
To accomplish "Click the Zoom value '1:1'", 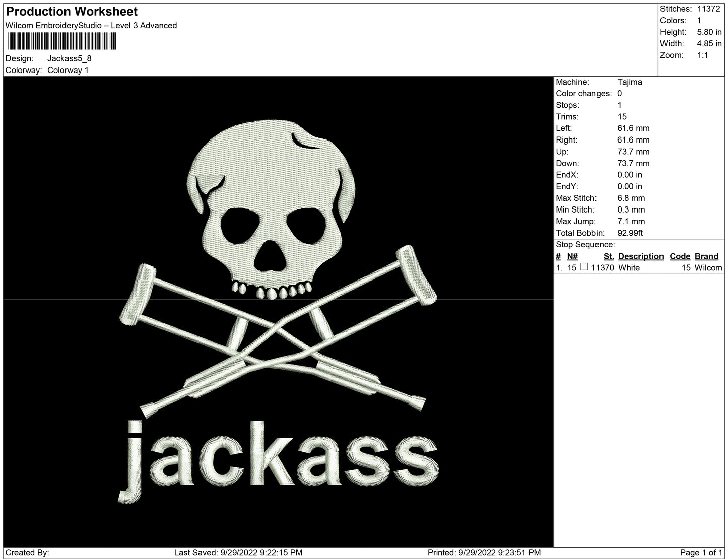I will 703,55.
